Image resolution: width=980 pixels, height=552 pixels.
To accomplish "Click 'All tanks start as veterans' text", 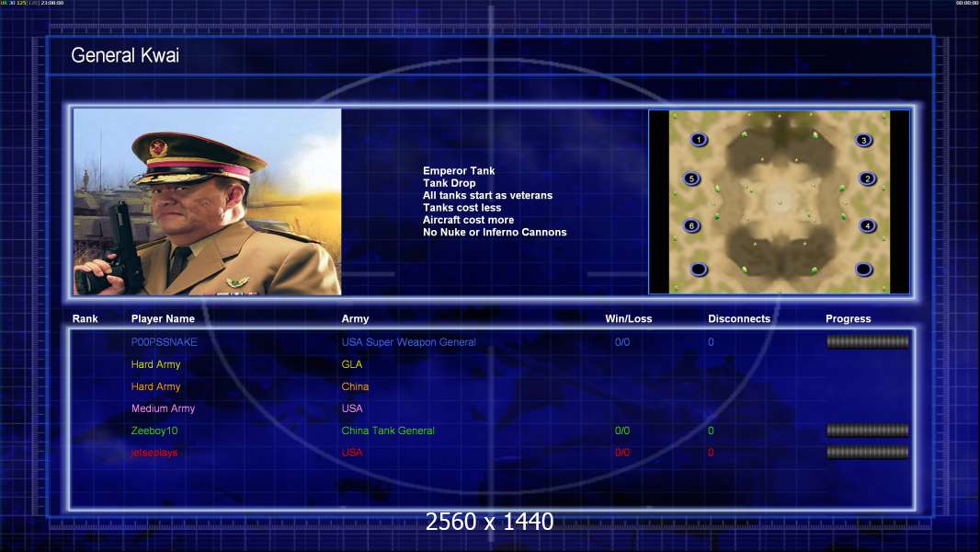I will (487, 195).
